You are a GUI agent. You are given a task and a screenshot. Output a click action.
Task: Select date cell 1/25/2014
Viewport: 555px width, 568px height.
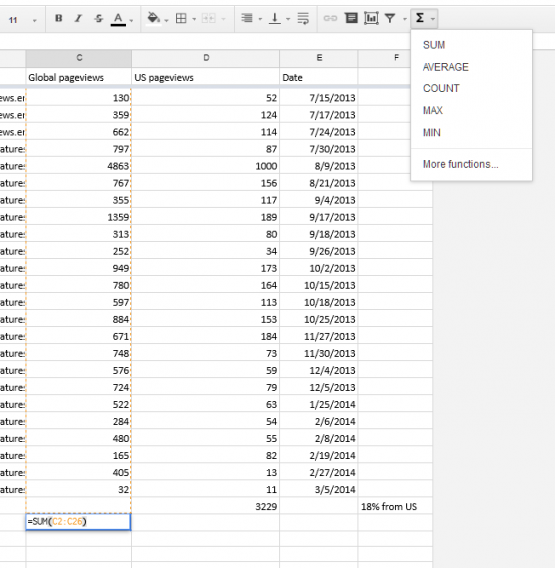pos(319,404)
